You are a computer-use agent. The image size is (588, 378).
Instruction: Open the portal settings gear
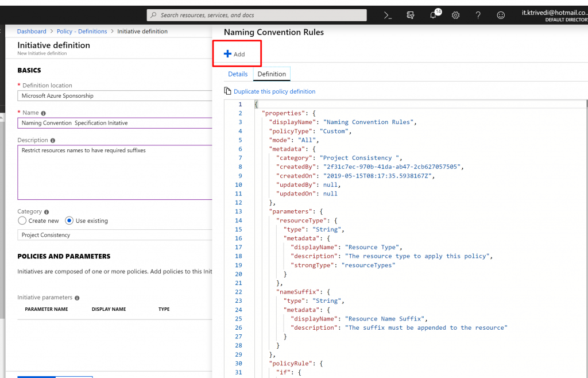click(x=455, y=16)
